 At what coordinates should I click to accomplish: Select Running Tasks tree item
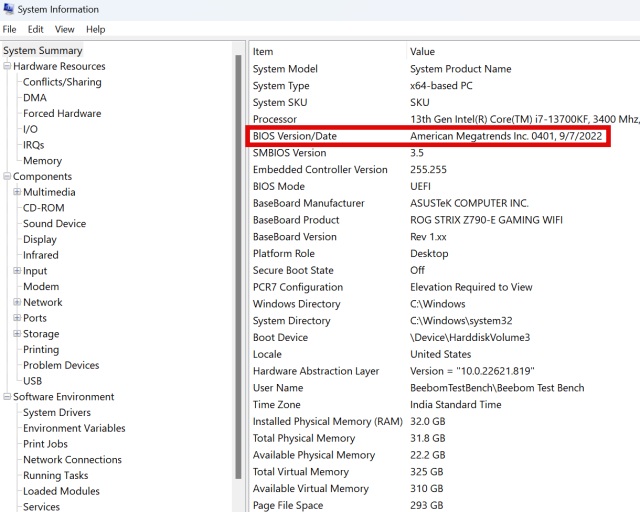[56, 475]
